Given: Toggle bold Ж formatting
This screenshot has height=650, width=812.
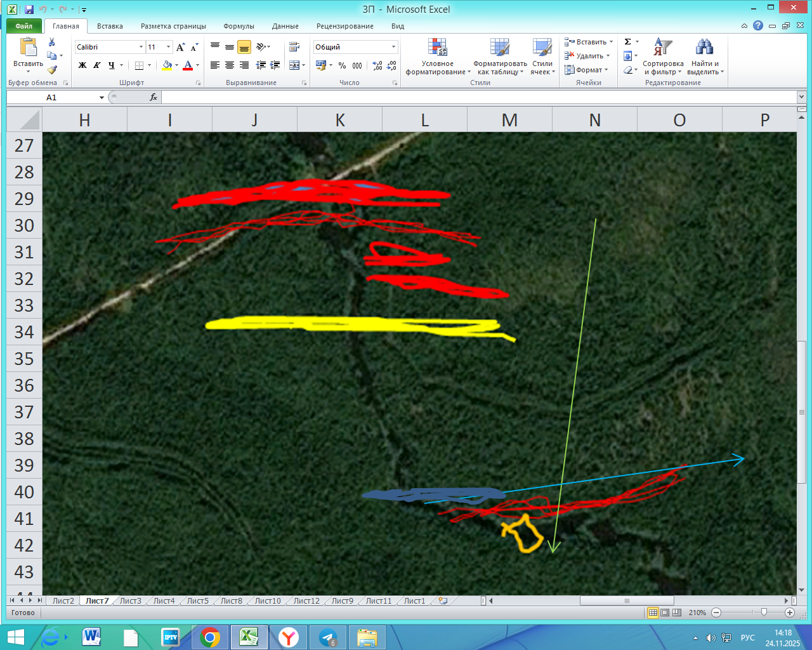Looking at the screenshot, I should (x=82, y=65).
